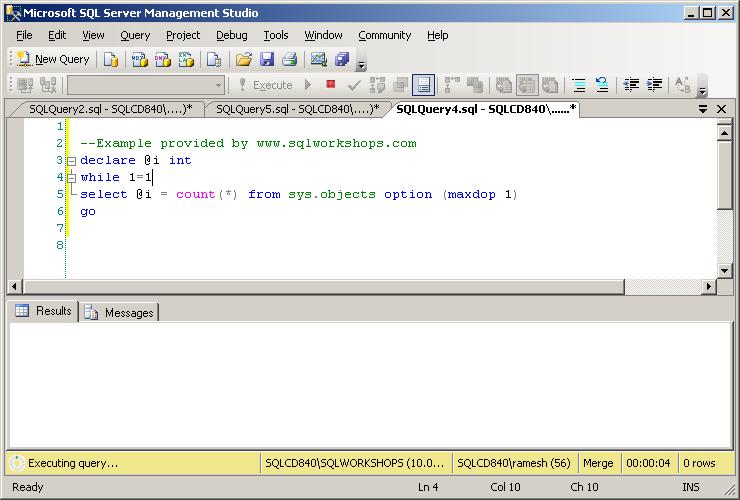The height and width of the screenshot is (500, 740).
Task: Open the Available Databases combo box
Action: 146,85
